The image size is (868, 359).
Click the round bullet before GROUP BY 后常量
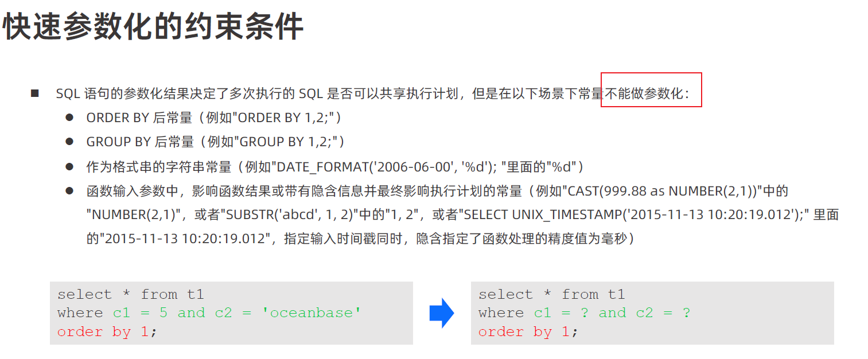point(69,141)
